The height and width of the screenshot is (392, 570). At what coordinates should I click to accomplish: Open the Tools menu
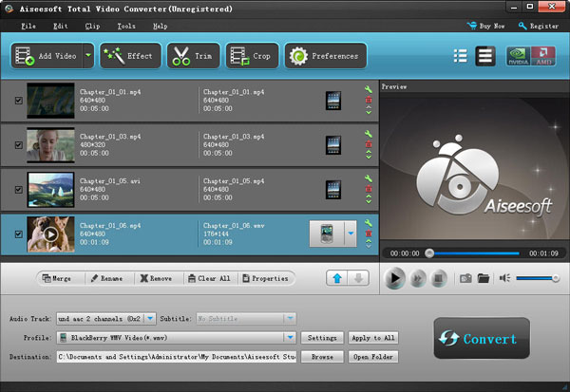[x=126, y=26]
